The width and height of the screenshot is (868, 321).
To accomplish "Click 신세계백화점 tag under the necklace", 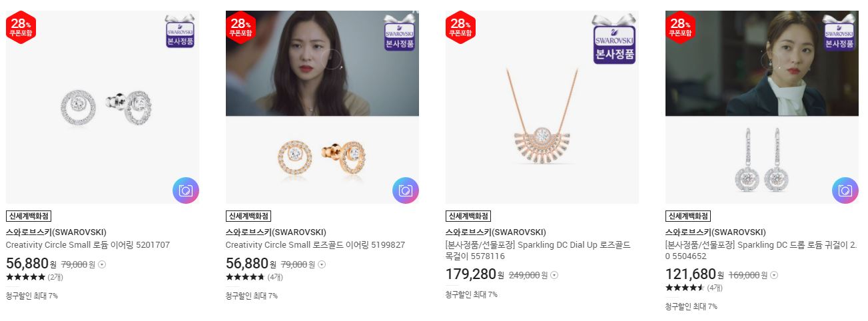I will 468,216.
